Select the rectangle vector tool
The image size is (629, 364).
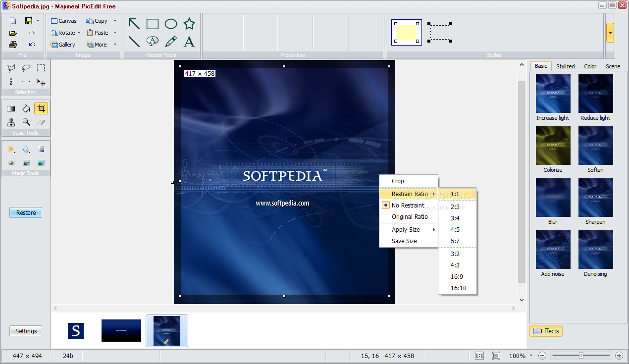(x=153, y=24)
